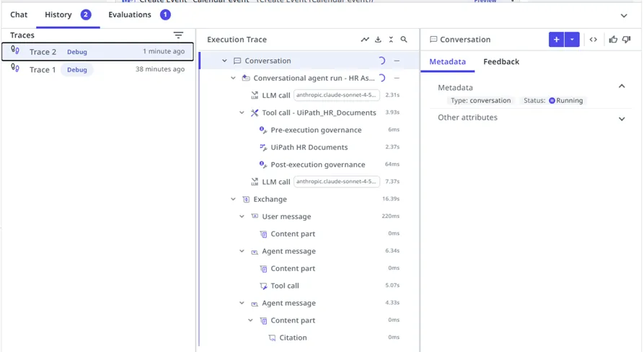Viewport: 644px width, 352px height.
Task: Collapse the Exchange node
Action: tap(233, 199)
